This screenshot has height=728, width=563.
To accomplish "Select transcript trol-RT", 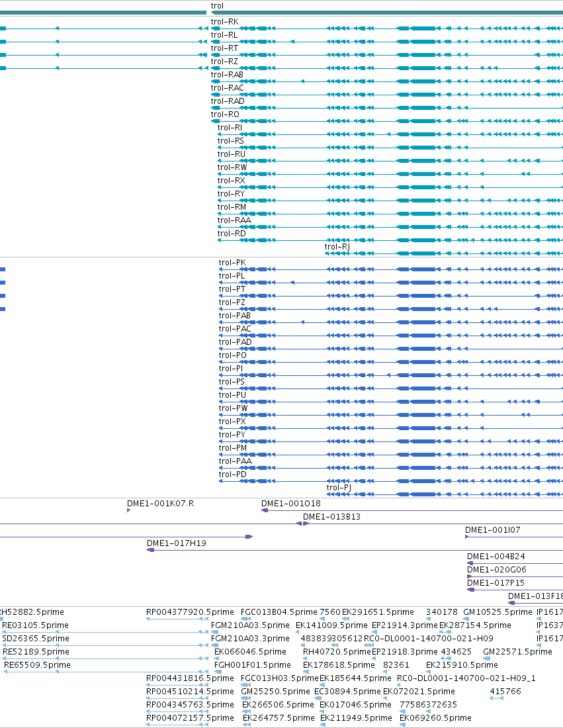I will [x=225, y=48].
